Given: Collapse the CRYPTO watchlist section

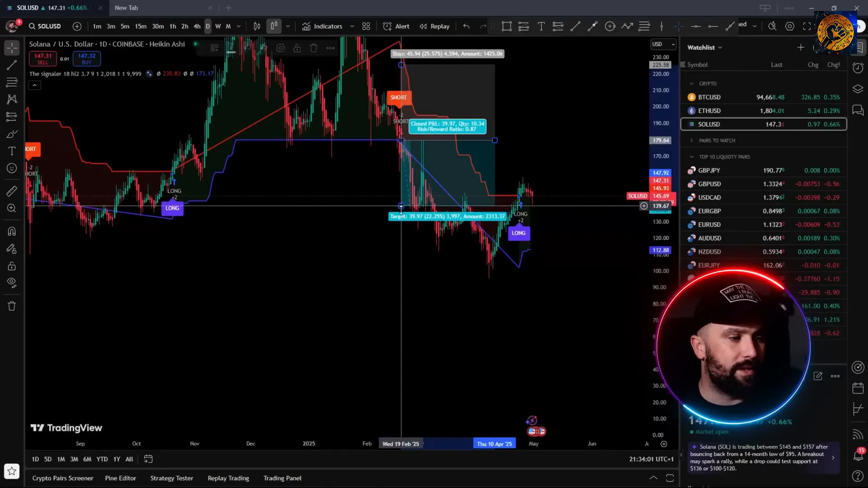Looking at the screenshot, I should pos(692,84).
